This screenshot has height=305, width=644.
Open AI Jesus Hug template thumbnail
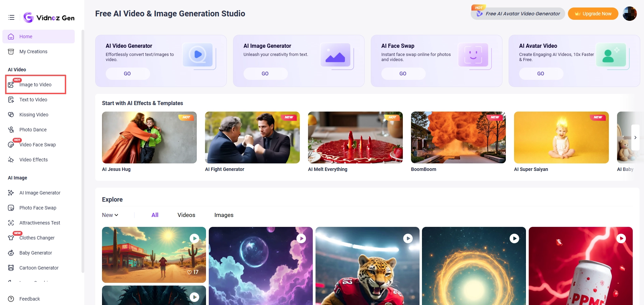pyautogui.click(x=149, y=137)
